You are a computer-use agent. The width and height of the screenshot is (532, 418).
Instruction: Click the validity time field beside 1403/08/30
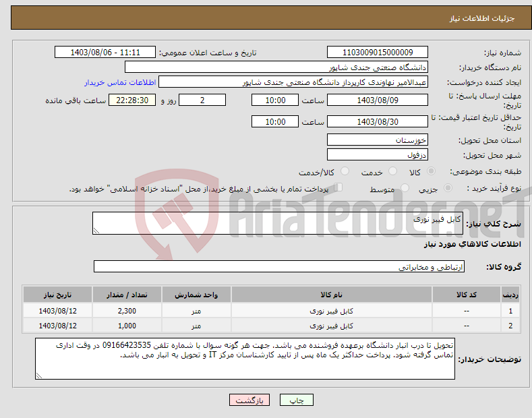point(275,121)
